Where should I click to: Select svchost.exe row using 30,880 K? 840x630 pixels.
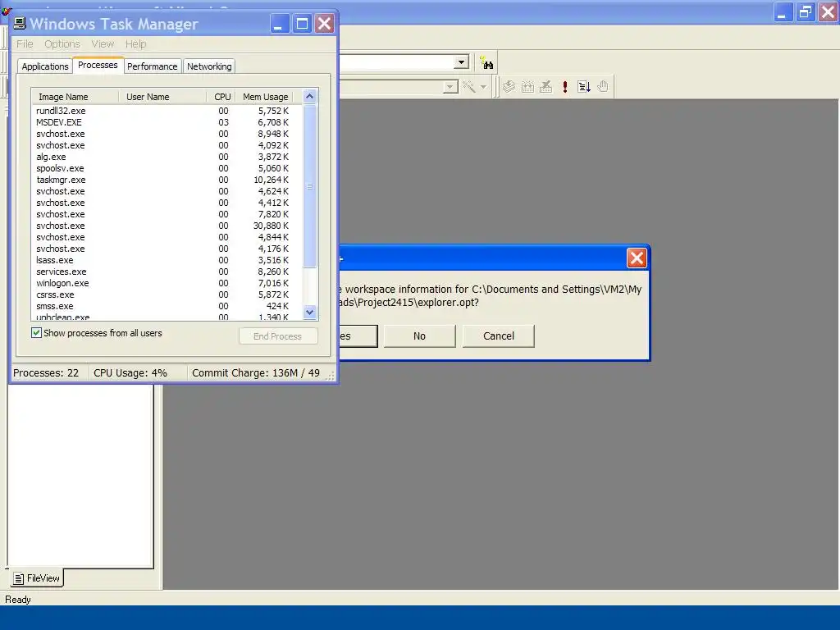pyautogui.click(x=167, y=226)
